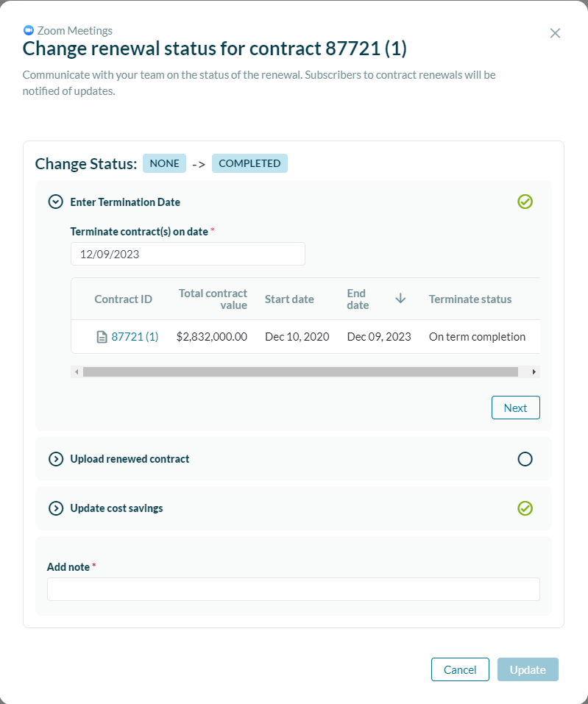The width and height of the screenshot is (588, 704).
Task: Click the Next button
Action: click(x=515, y=408)
